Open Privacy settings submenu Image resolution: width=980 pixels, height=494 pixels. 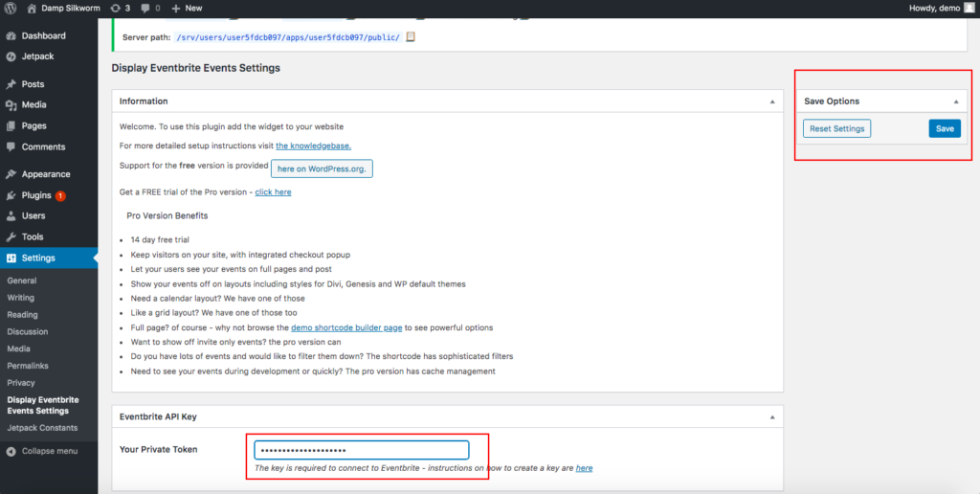coord(21,382)
